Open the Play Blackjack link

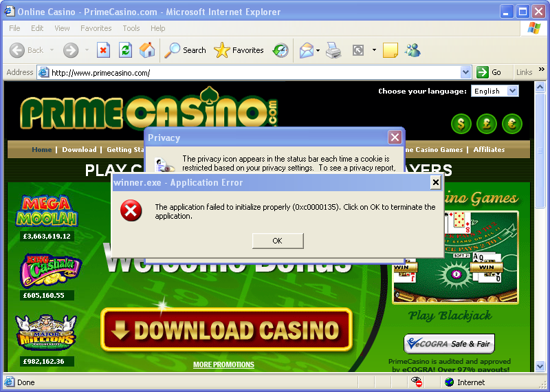[450, 316]
